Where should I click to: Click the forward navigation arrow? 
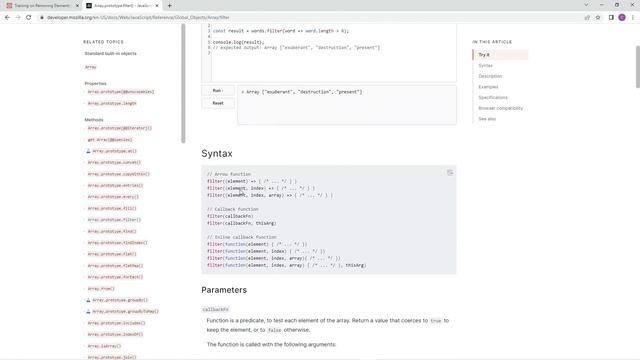click(x=18, y=18)
